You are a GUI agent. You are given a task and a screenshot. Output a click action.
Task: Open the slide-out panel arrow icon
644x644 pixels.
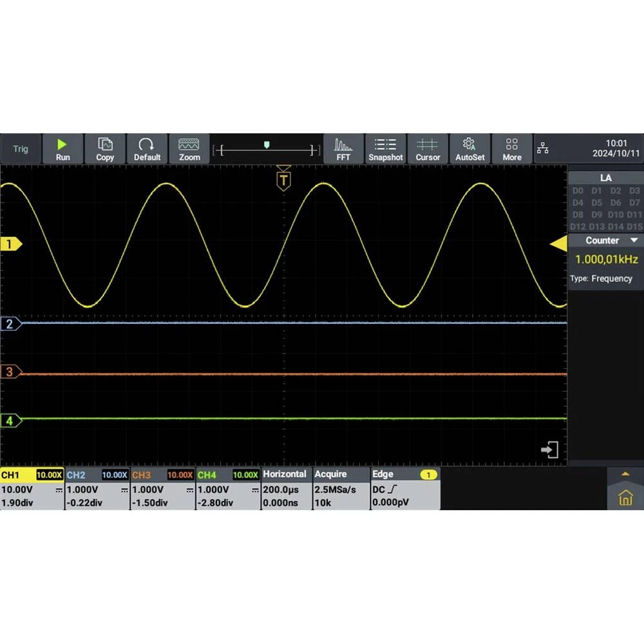coord(549,450)
